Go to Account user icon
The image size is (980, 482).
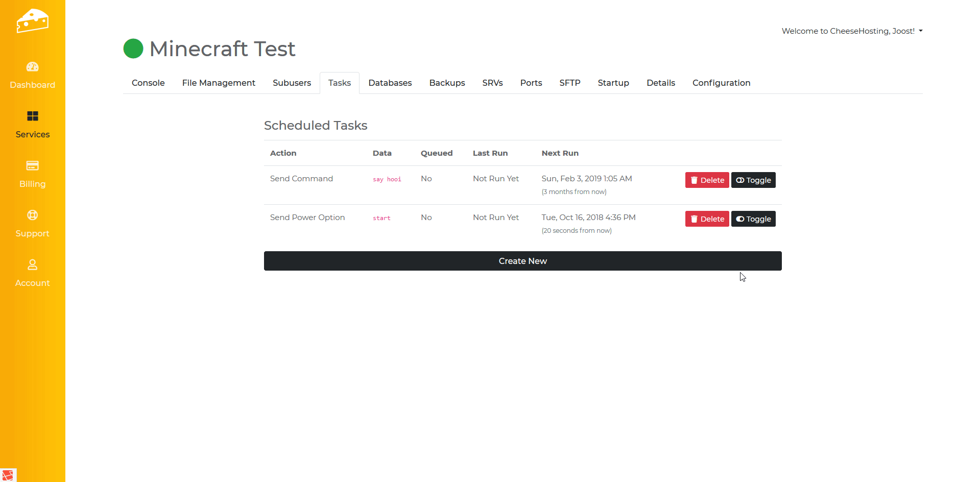point(32,265)
